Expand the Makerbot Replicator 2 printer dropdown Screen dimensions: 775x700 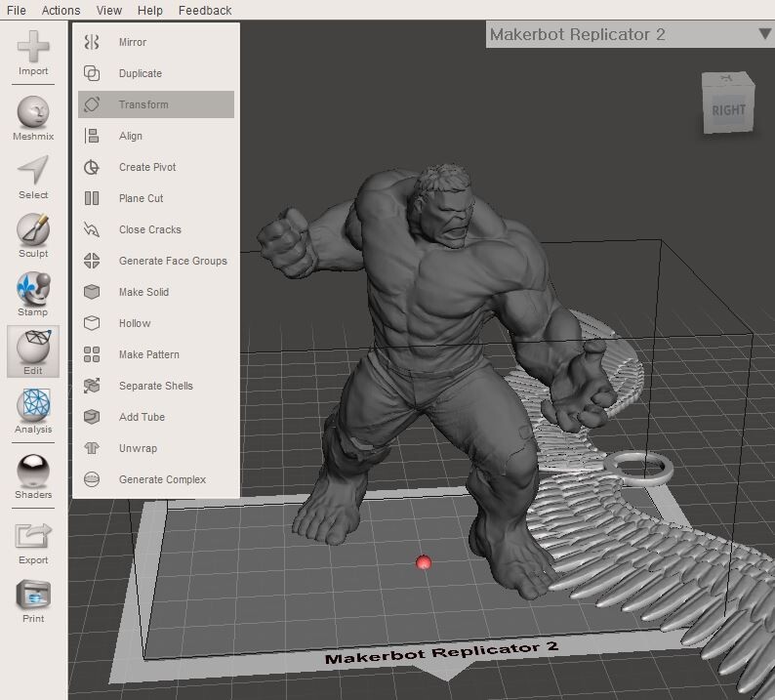click(x=631, y=34)
